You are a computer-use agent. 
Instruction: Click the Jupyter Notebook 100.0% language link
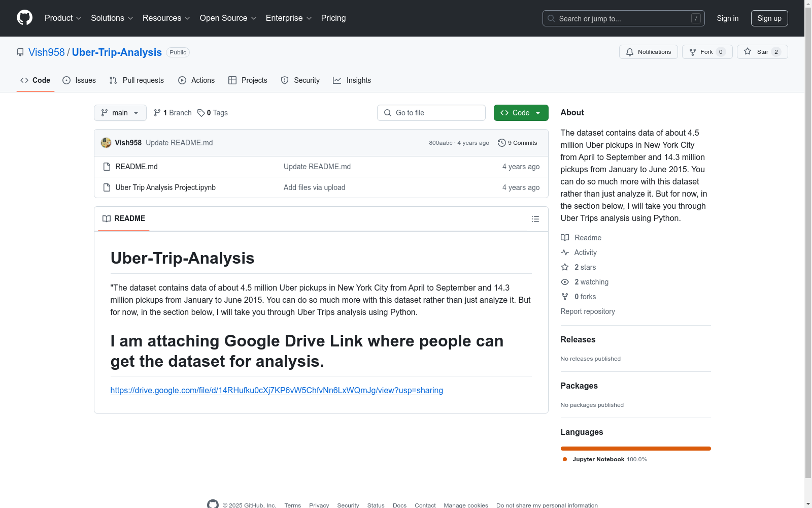click(x=605, y=459)
